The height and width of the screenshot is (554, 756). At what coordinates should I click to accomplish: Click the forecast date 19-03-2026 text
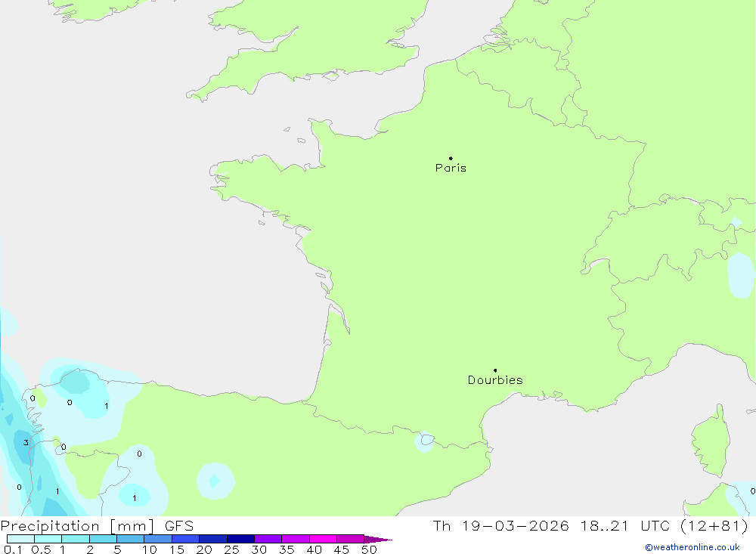(516, 525)
